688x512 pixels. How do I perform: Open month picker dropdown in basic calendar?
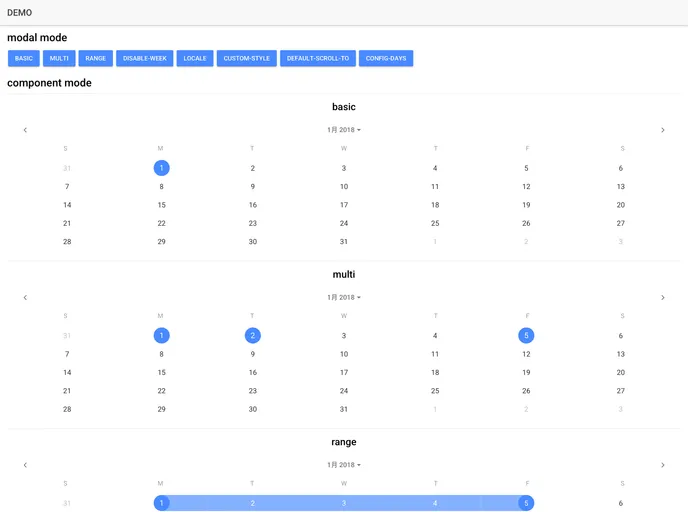tap(344, 130)
